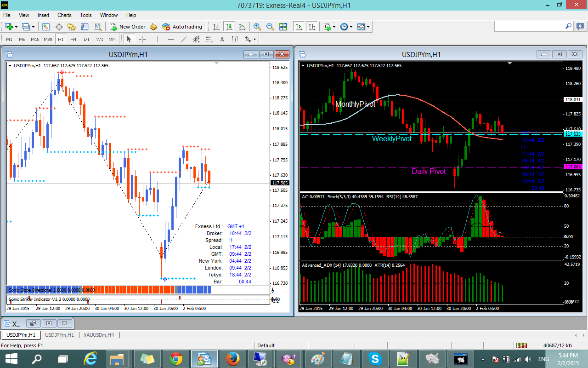588x368 pixels.
Task: Switch timeframe to W1
Action: pos(100,39)
